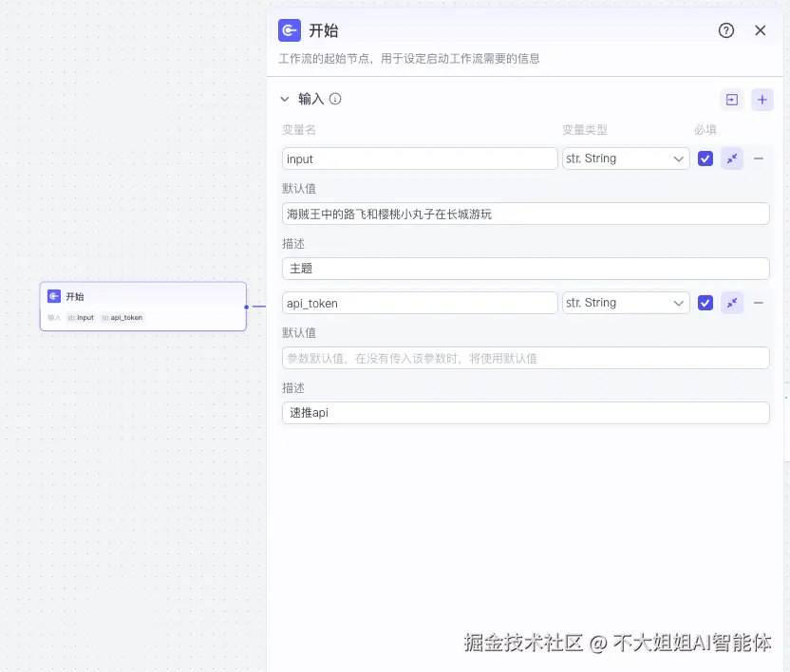Open the help question mark icon
The image size is (790, 672).
pos(726,30)
